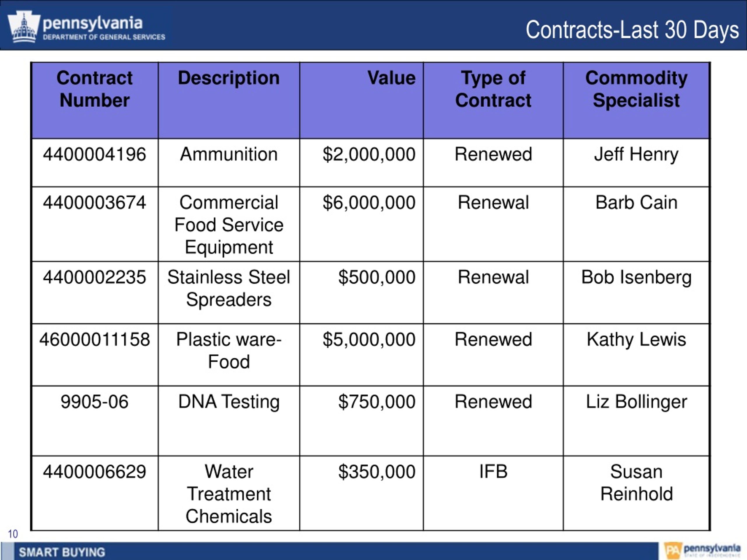Select Bob Isenberg specialist cell

[637, 293]
